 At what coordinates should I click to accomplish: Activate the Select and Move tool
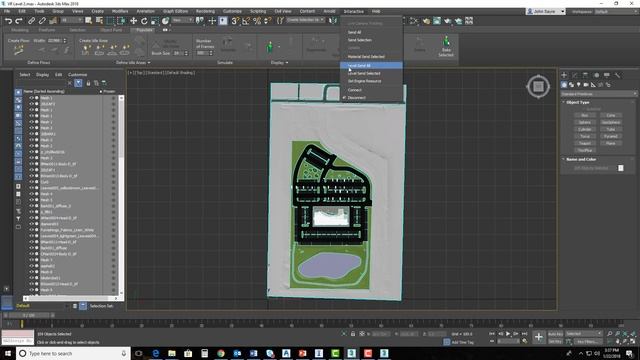coord(133,21)
